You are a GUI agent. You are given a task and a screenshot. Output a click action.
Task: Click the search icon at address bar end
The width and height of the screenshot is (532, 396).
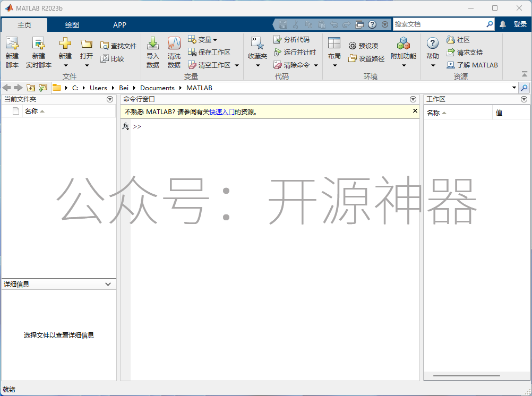[524, 88]
